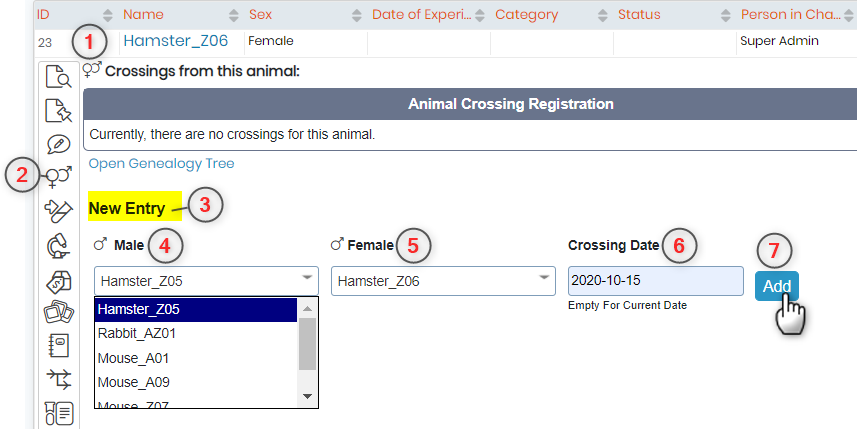The image size is (857, 429).
Task: Open the photos gallery sidebar icon
Action: coord(58,313)
